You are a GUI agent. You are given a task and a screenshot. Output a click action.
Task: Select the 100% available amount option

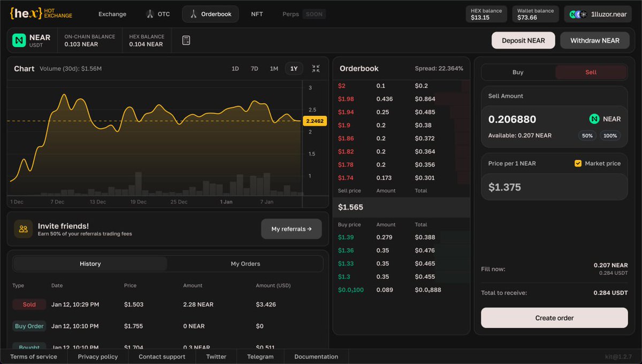point(610,135)
